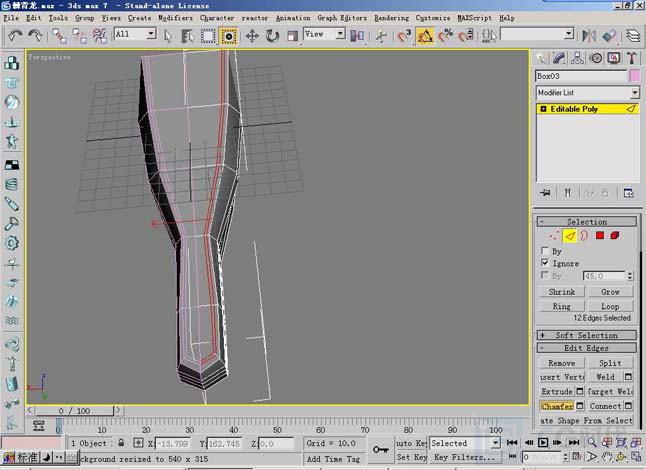
Task: Open the Customize menu
Action: (x=433, y=18)
